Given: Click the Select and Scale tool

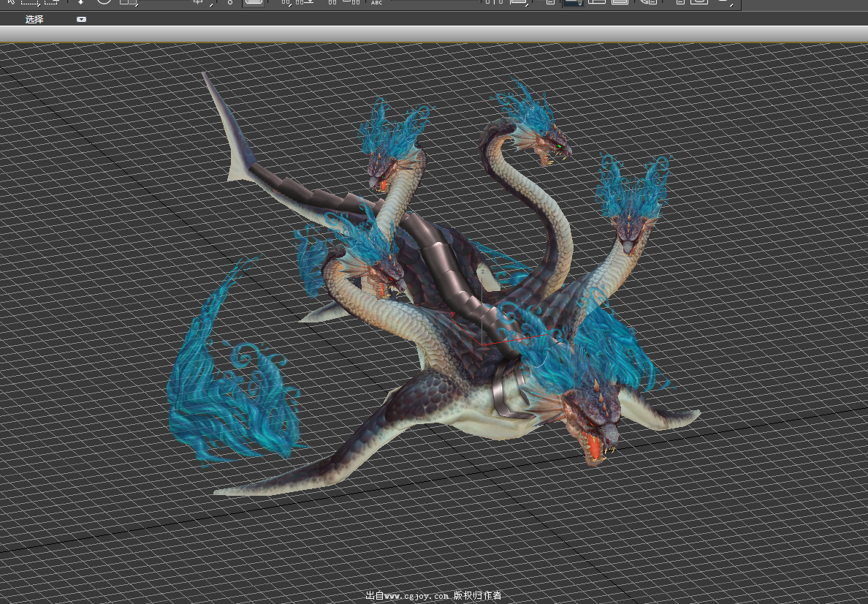Looking at the screenshot, I should 129,2.
